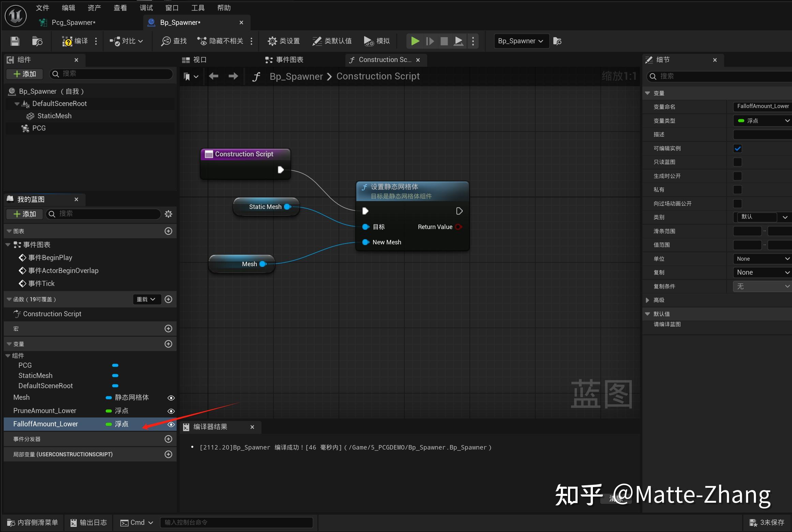Expand the Advanced (高级) section
Viewport: 792px width, 532px height.
(x=647, y=300)
